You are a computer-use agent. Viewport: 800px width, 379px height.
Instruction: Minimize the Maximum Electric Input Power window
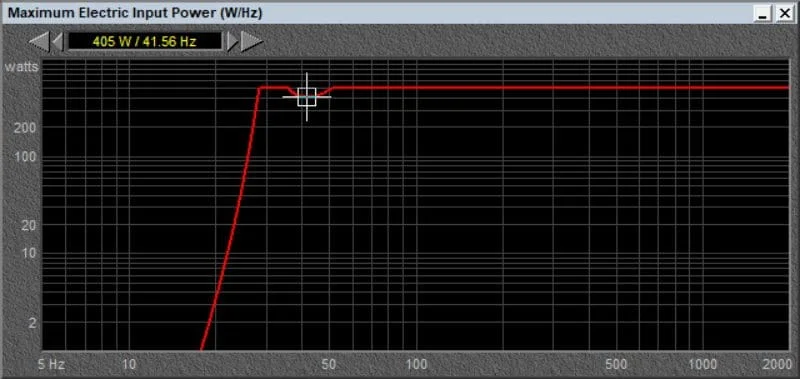coord(763,14)
